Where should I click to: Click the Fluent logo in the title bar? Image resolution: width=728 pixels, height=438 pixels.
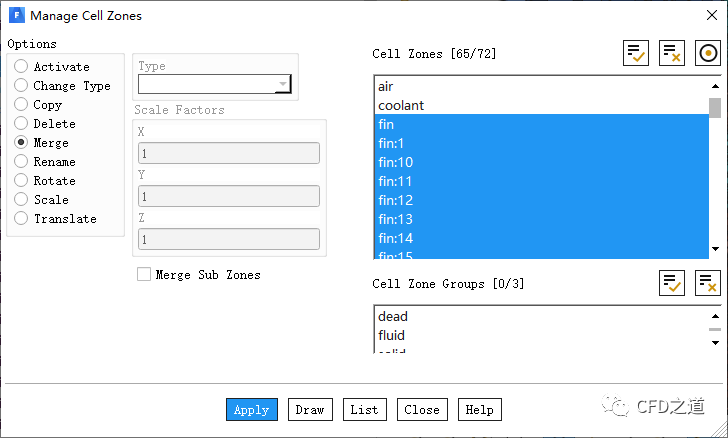coord(16,16)
